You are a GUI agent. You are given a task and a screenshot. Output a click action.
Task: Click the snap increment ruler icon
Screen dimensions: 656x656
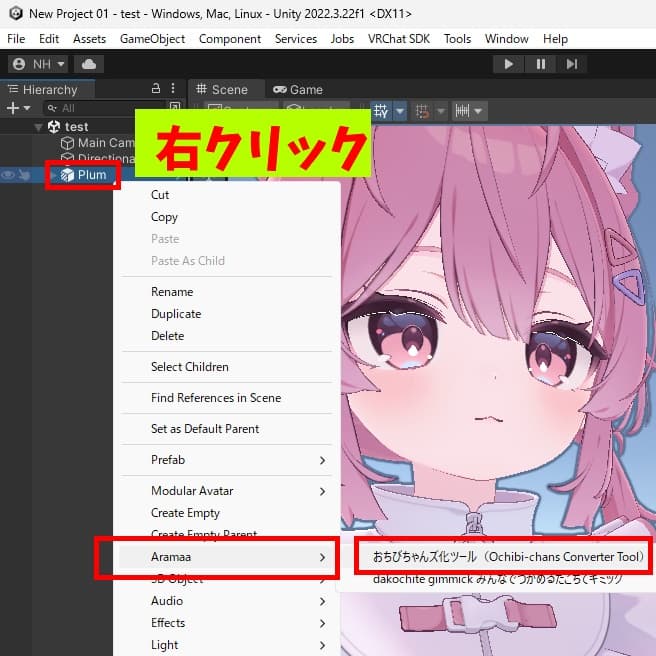(462, 111)
